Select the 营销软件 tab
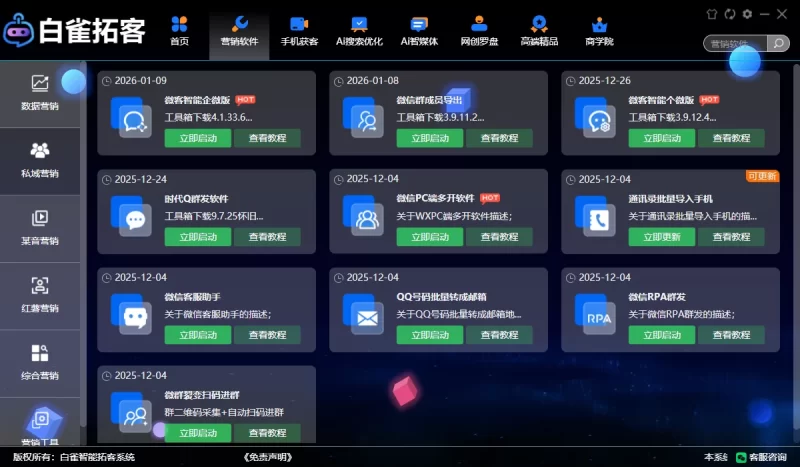Image resolution: width=800 pixels, height=467 pixels. pyautogui.click(x=239, y=31)
